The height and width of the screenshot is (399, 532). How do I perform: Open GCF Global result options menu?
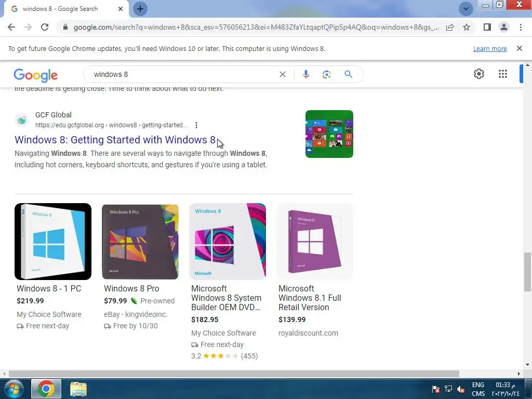tap(196, 125)
